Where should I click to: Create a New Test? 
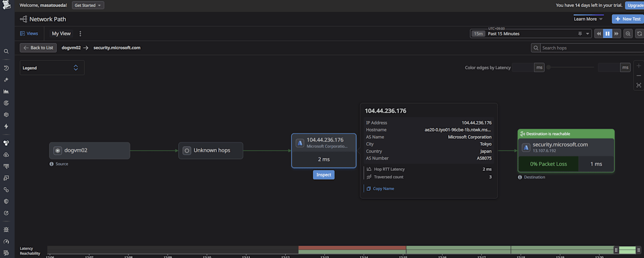[x=627, y=19]
